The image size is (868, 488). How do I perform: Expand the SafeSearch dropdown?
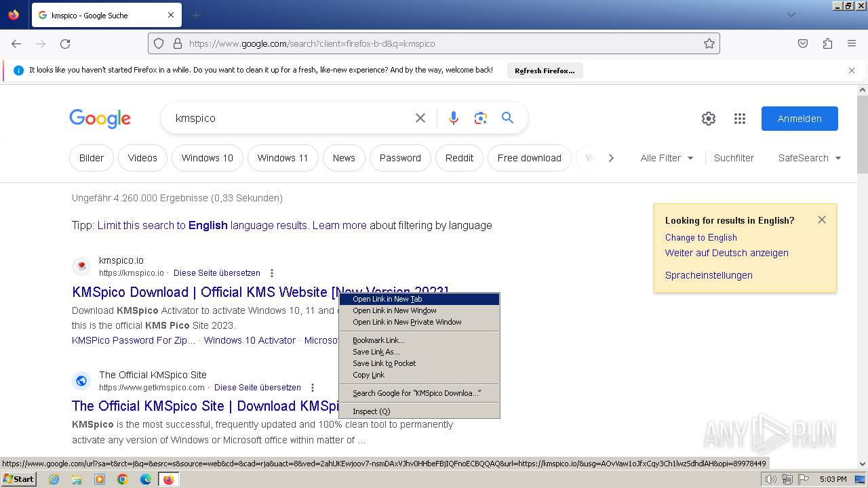point(810,158)
